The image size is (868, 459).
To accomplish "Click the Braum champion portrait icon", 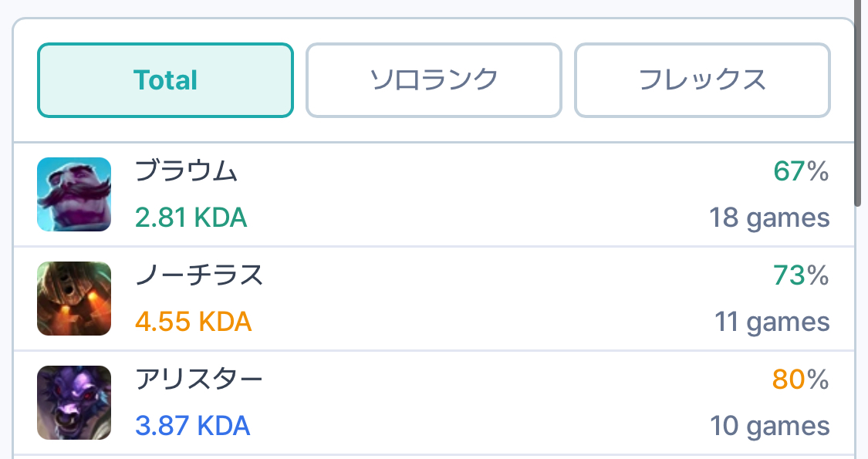I will click(x=74, y=194).
